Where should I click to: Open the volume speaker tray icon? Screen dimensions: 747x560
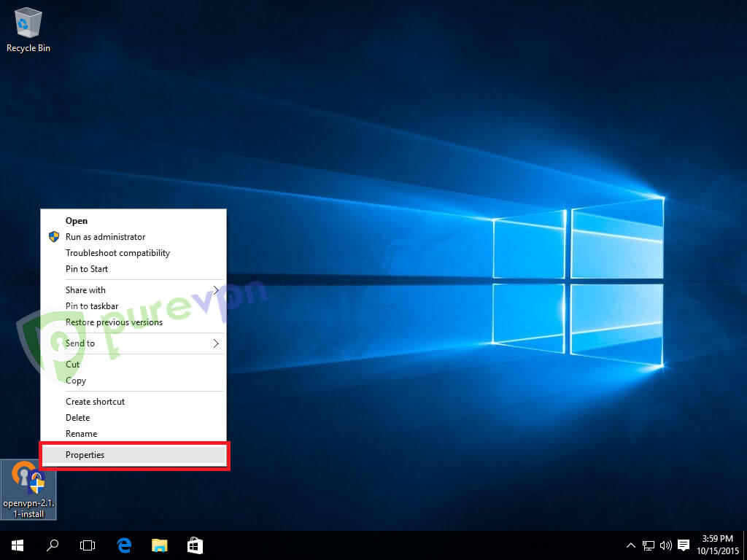pyautogui.click(x=665, y=545)
